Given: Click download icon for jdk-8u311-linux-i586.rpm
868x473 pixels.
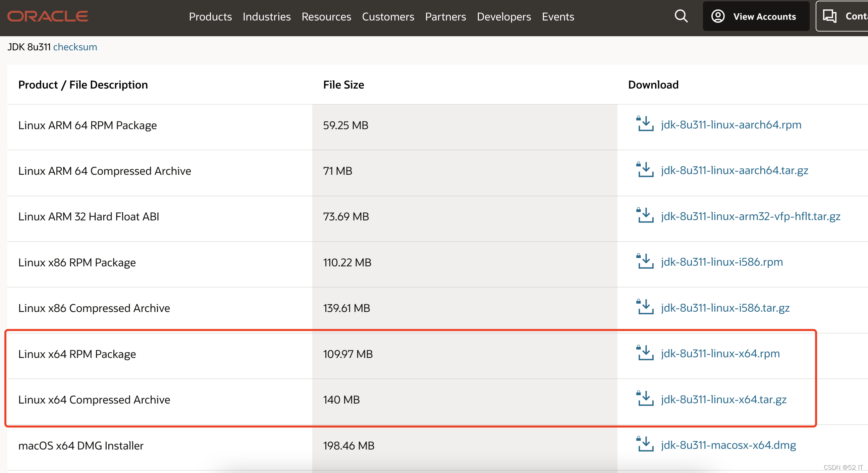Looking at the screenshot, I should click(x=645, y=261).
